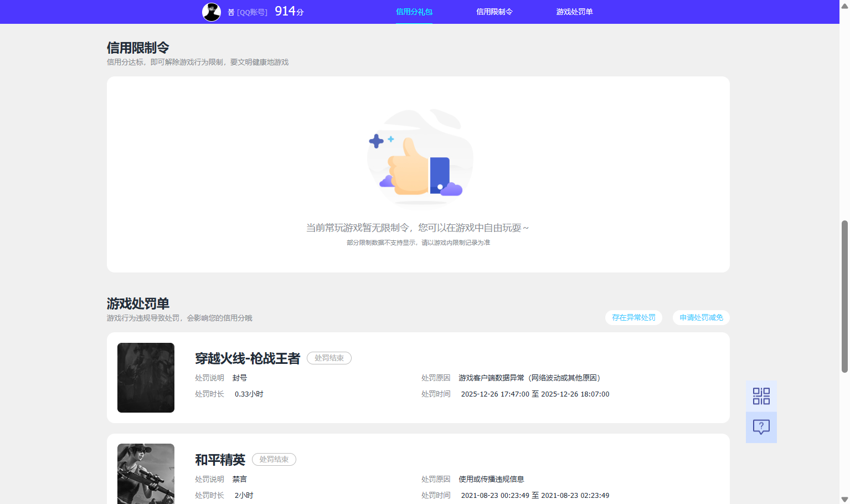The image size is (850, 504).
Task: Switch to the 信用限制令 tab
Action: pos(494,12)
